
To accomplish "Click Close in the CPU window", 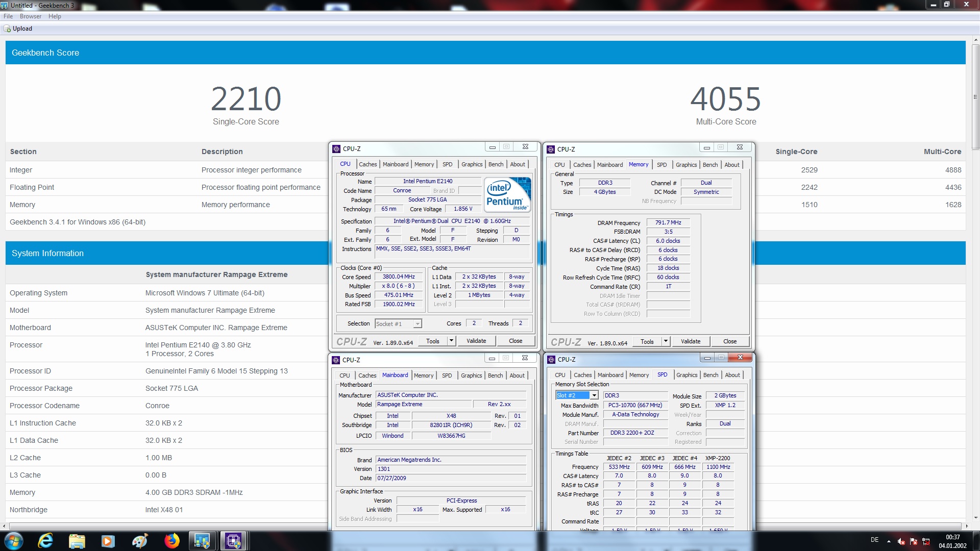I will (x=516, y=341).
